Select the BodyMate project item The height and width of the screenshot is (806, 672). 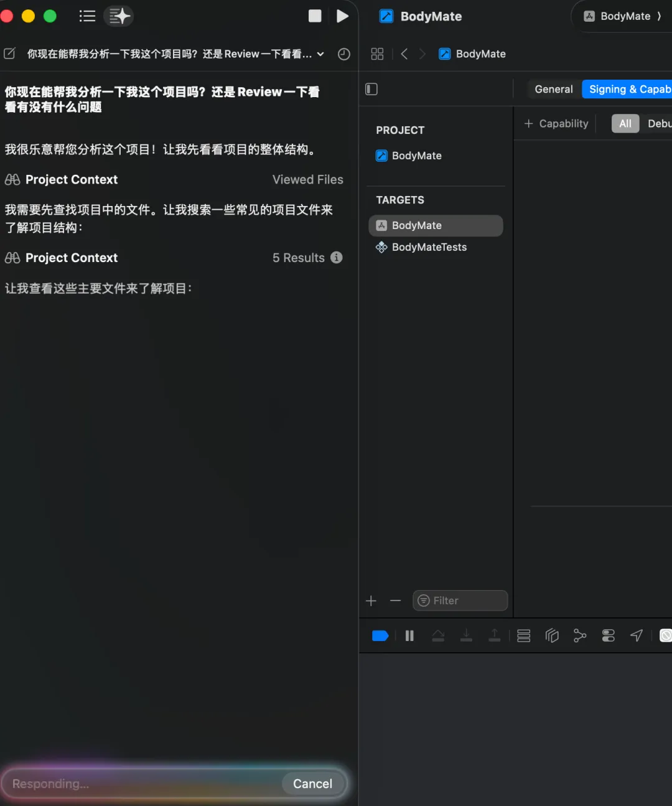coord(409,156)
